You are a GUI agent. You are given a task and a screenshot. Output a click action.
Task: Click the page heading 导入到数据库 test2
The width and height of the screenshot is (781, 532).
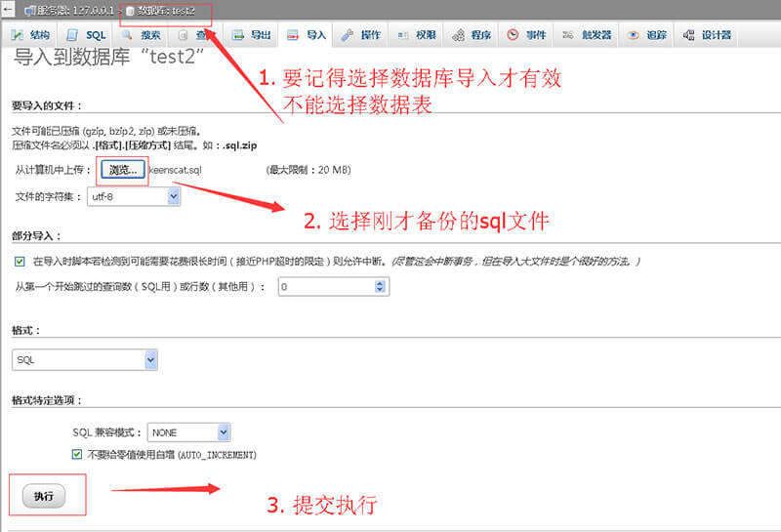click(108, 57)
